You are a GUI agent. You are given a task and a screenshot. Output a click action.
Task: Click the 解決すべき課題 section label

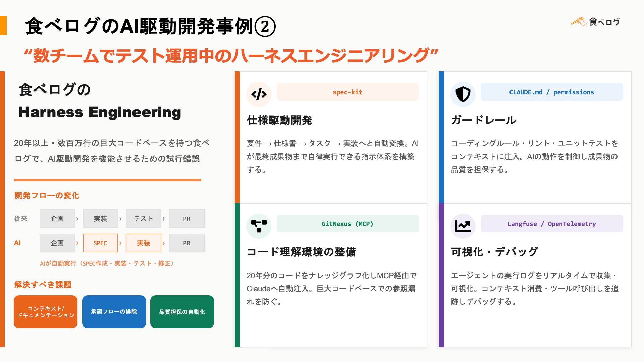click(43, 285)
